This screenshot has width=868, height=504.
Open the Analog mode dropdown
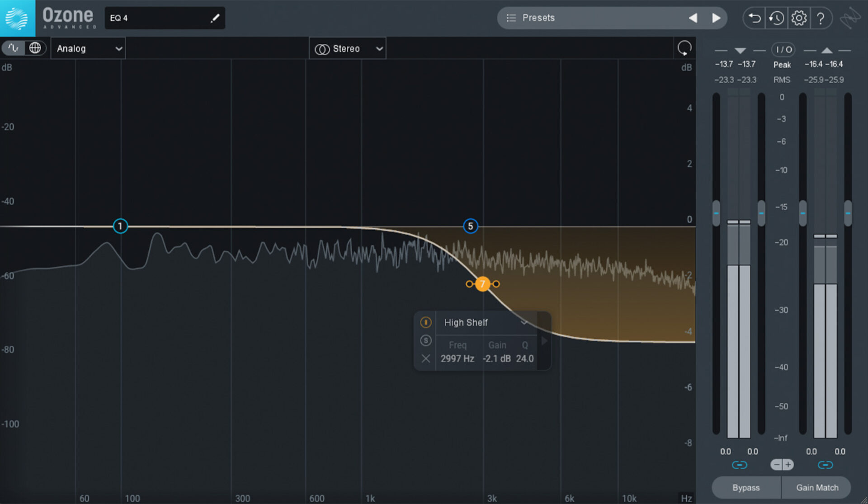pos(88,48)
